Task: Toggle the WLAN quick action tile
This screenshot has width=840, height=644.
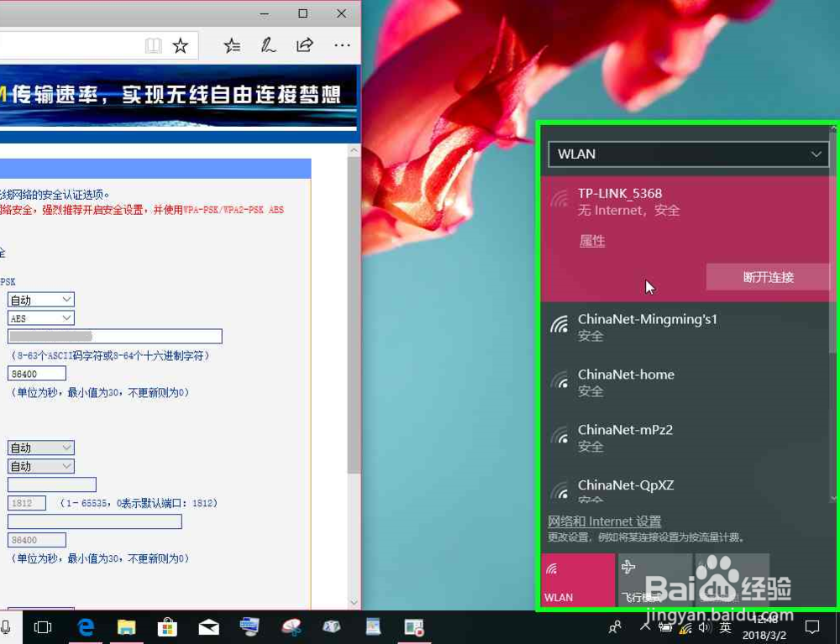Action: pyautogui.click(x=578, y=579)
